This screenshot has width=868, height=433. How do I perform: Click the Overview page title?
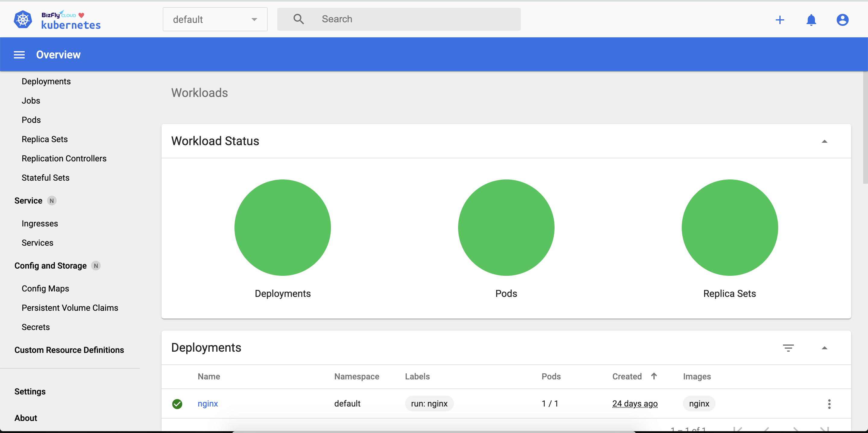[58, 55]
